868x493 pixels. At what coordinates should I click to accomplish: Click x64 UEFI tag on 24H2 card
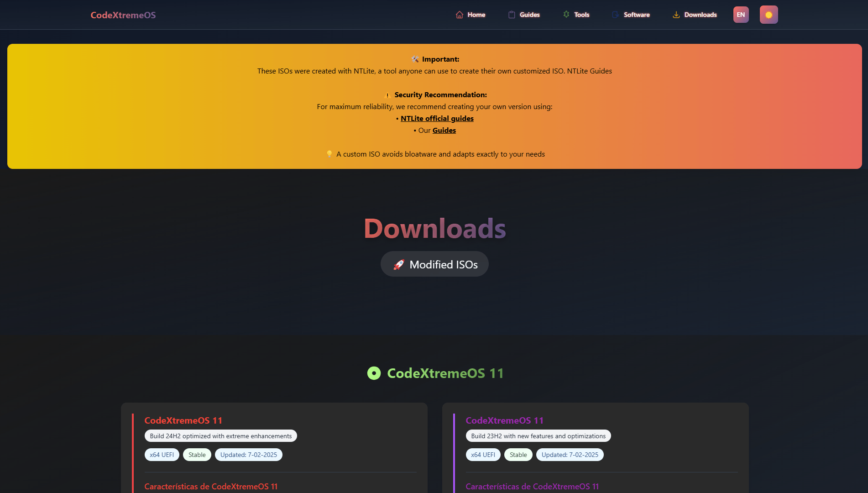point(162,455)
